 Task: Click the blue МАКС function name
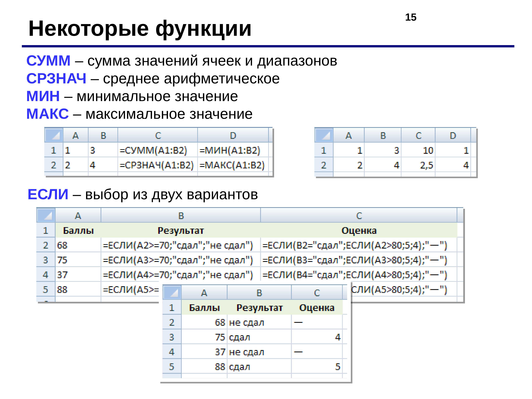click(47, 114)
